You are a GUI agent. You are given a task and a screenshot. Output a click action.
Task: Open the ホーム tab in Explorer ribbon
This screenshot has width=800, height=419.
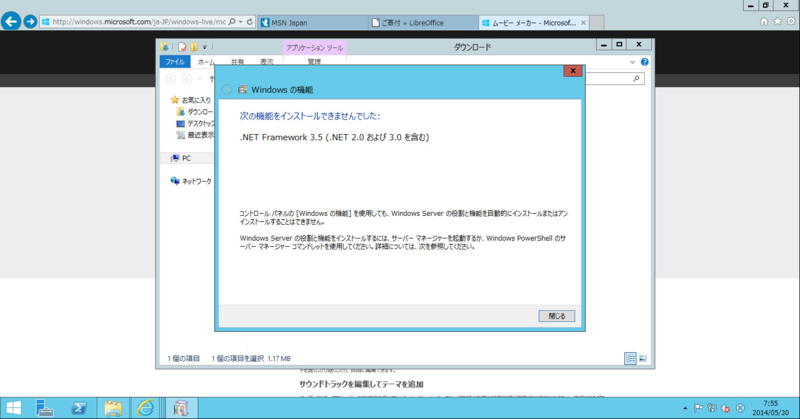(206, 62)
